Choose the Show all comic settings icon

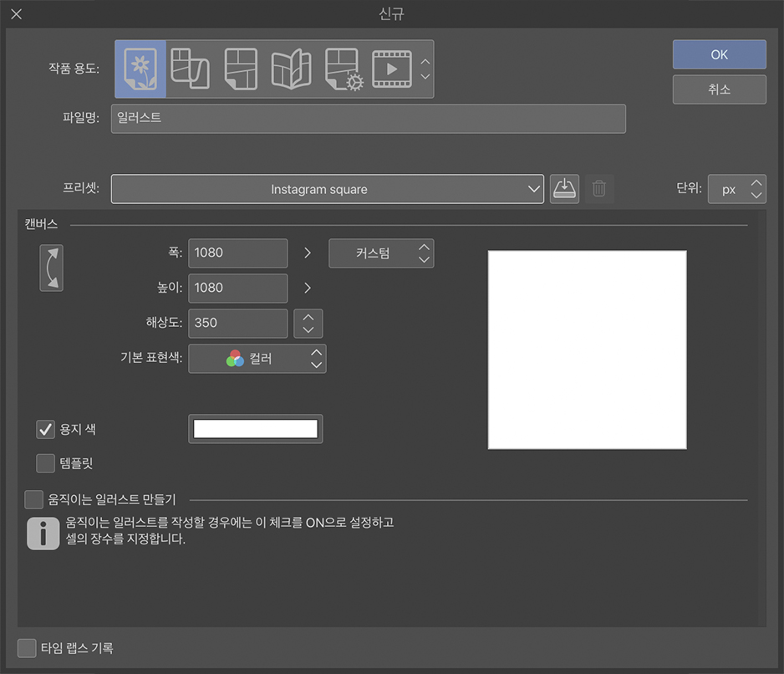[x=344, y=69]
